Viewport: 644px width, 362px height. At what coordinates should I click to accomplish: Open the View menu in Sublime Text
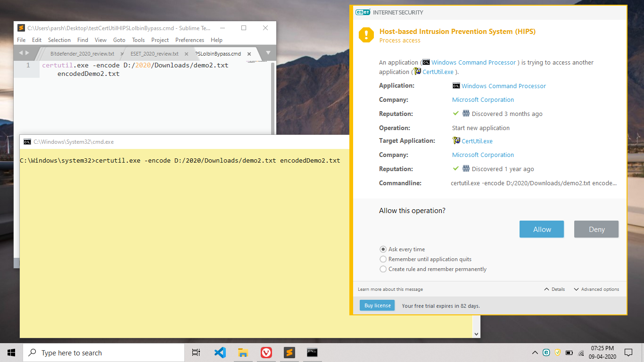(x=100, y=40)
